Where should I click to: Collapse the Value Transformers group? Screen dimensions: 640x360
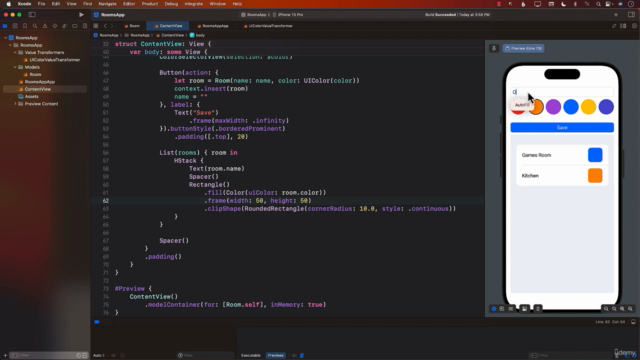[x=15, y=52]
